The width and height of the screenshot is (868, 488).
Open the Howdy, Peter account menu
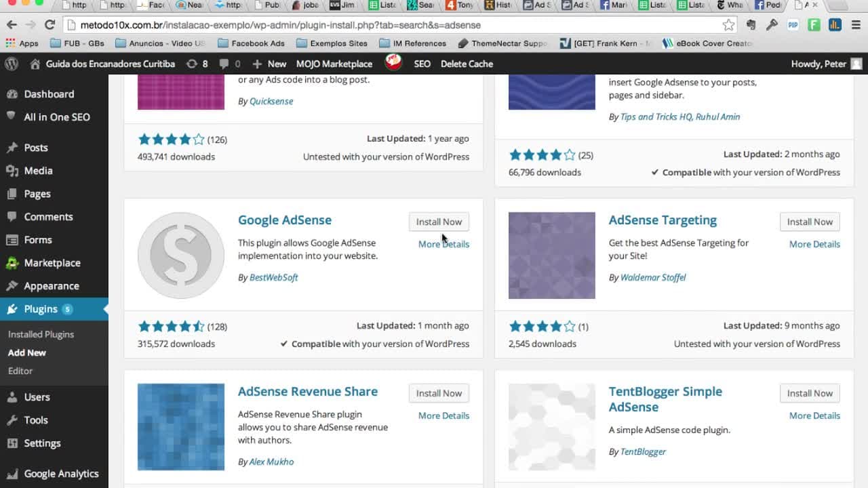coord(826,64)
